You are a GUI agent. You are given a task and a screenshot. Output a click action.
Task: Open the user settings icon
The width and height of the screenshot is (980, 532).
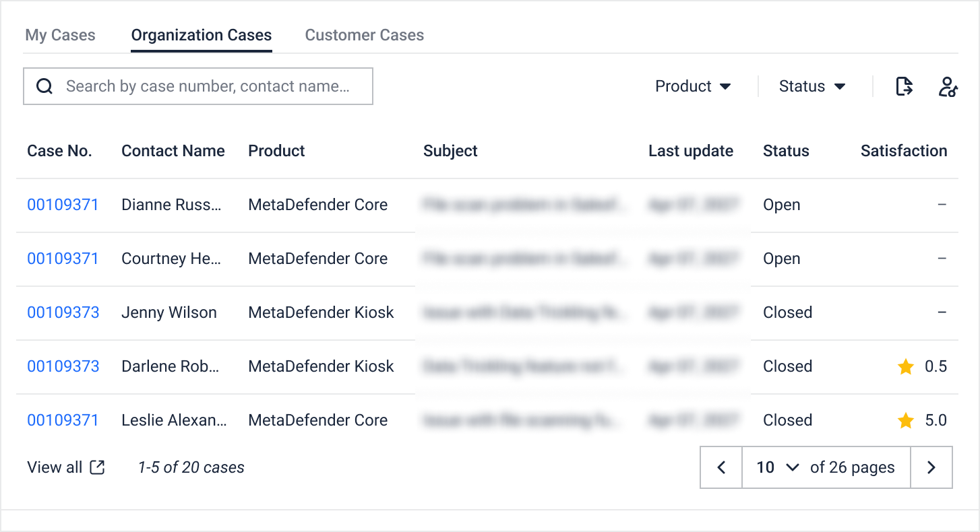point(948,86)
